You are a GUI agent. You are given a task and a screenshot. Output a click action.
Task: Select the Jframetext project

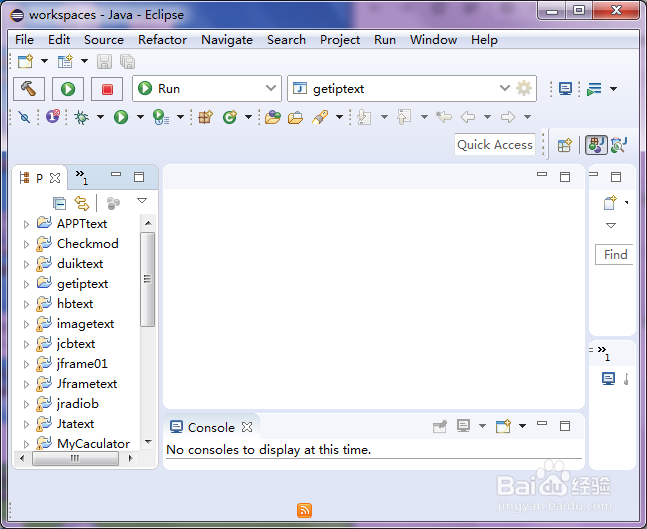point(87,384)
